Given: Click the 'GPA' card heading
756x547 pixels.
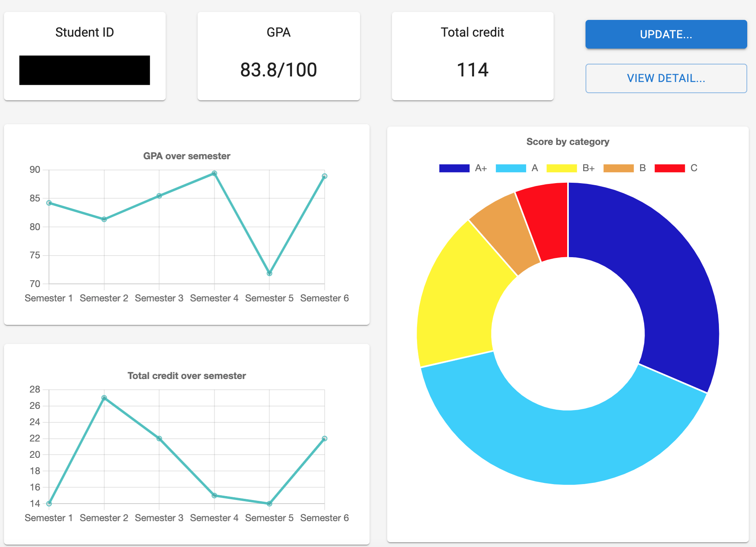Looking at the screenshot, I should click(278, 32).
